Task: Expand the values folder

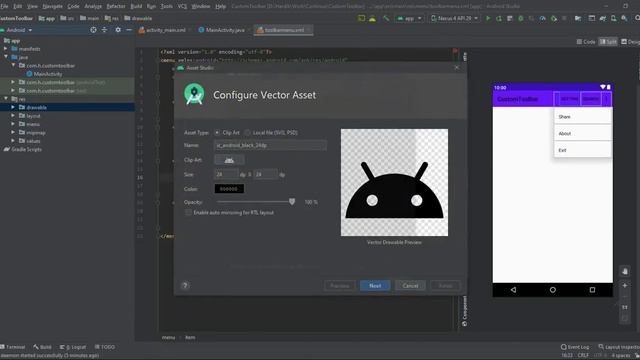Action: click(13, 141)
